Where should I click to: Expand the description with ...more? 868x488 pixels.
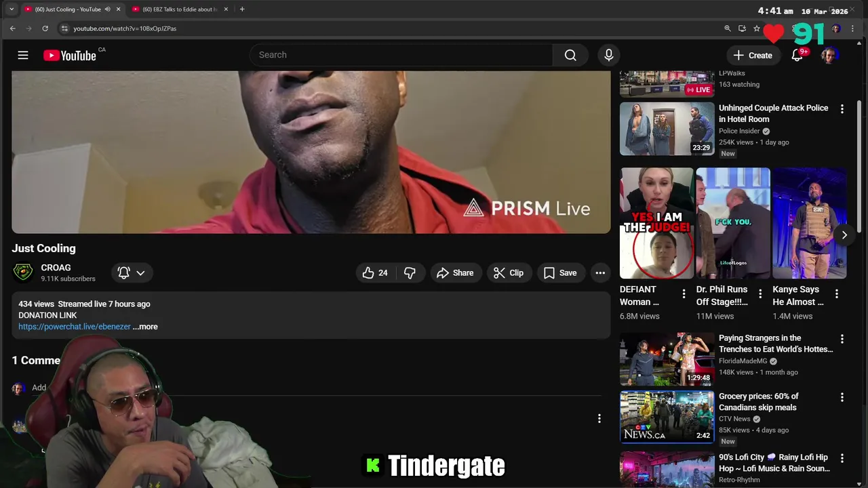[x=145, y=327]
